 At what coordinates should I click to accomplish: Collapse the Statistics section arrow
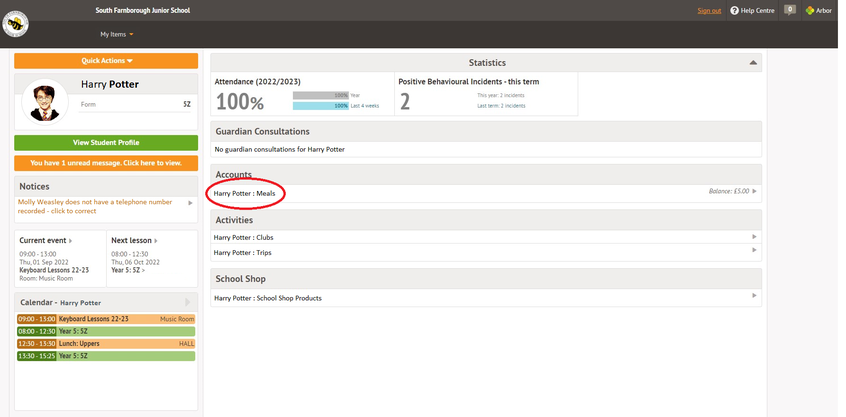pos(753,63)
